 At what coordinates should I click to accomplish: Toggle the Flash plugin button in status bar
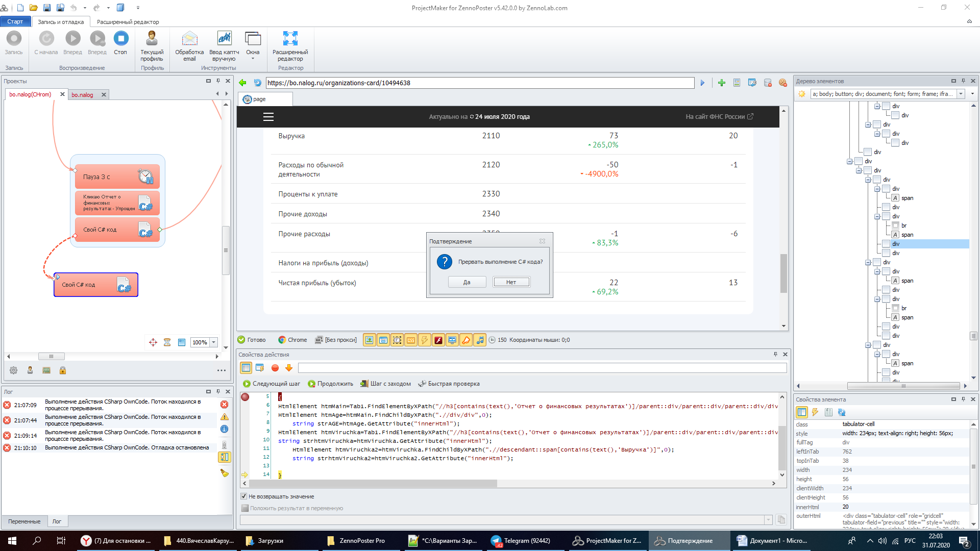pos(438,340)
